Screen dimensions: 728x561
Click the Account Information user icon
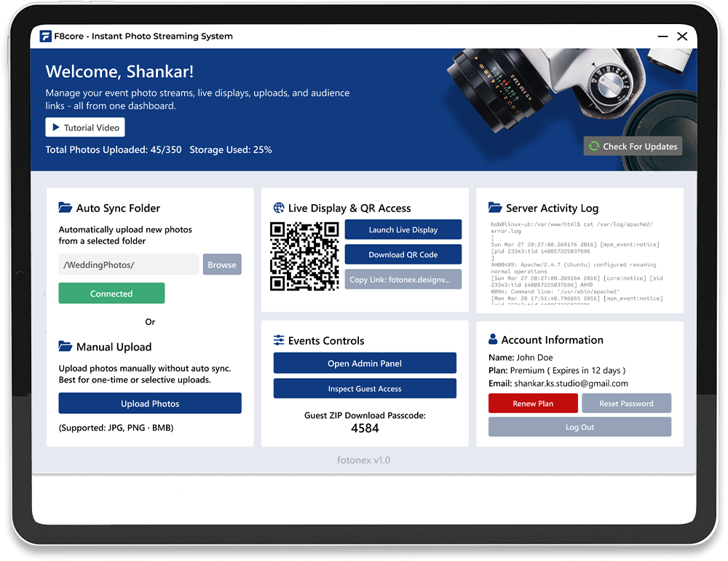(x=493, y=340)
